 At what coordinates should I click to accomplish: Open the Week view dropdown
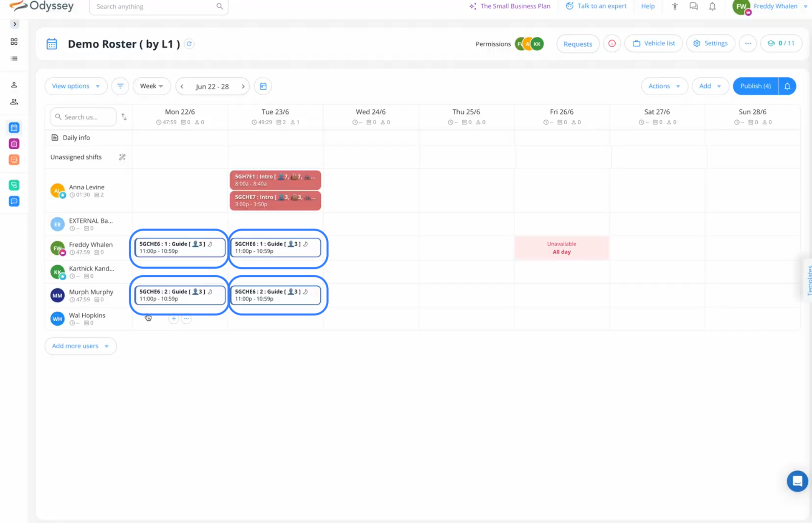(x=151, y=86)
